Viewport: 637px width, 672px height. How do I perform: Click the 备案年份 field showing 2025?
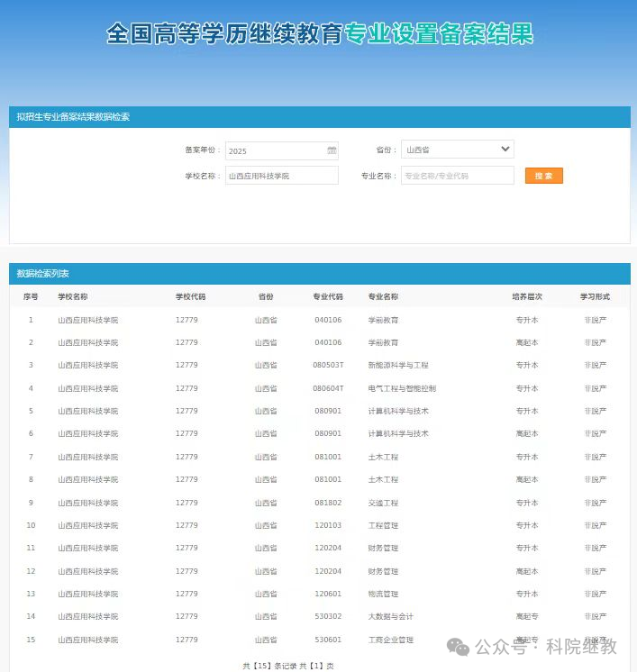(x=275, y=150)
